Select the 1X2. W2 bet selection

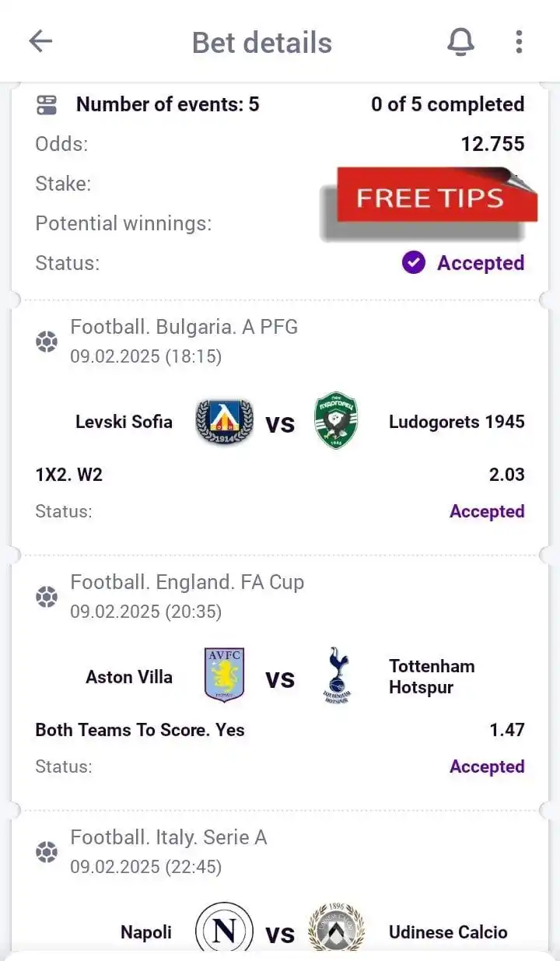pyautogui.click(x=68, y=475)
